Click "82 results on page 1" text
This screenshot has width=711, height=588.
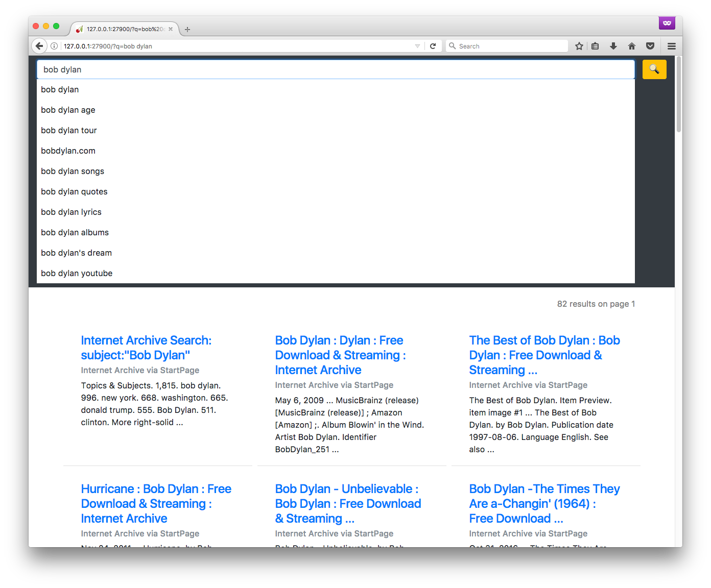(x=596, y=304)
